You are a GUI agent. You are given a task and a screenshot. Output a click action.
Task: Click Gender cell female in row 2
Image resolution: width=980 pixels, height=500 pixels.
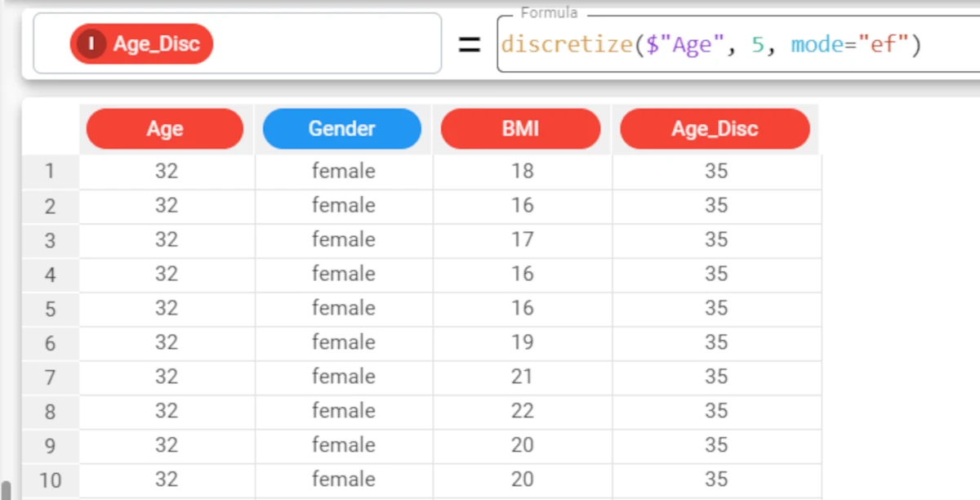click(x=344, y=205)
